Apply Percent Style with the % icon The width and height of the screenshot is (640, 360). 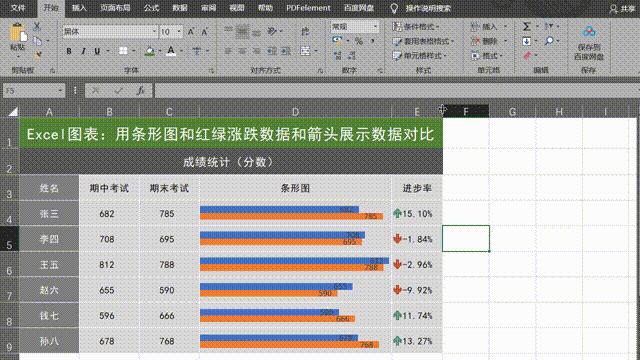359,41
